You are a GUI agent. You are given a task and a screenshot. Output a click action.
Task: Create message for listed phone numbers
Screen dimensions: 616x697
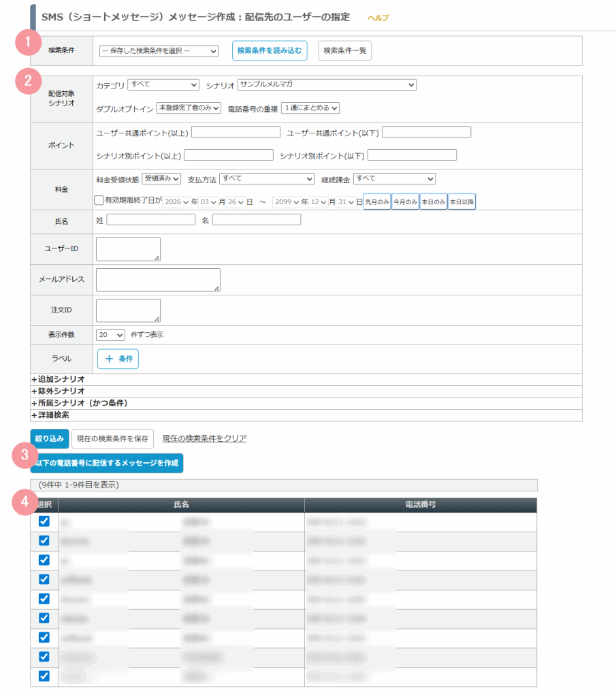point(107,464)
